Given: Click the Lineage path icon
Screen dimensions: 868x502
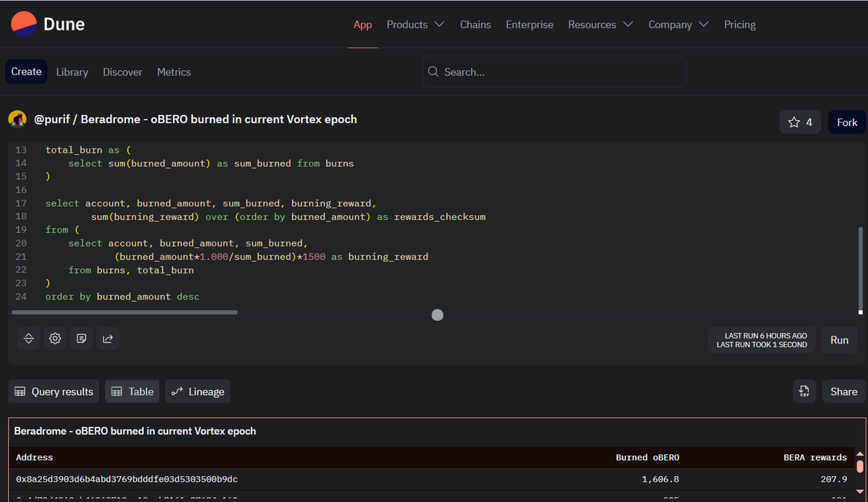Looking at the screenshot, I should click(176, 391).
